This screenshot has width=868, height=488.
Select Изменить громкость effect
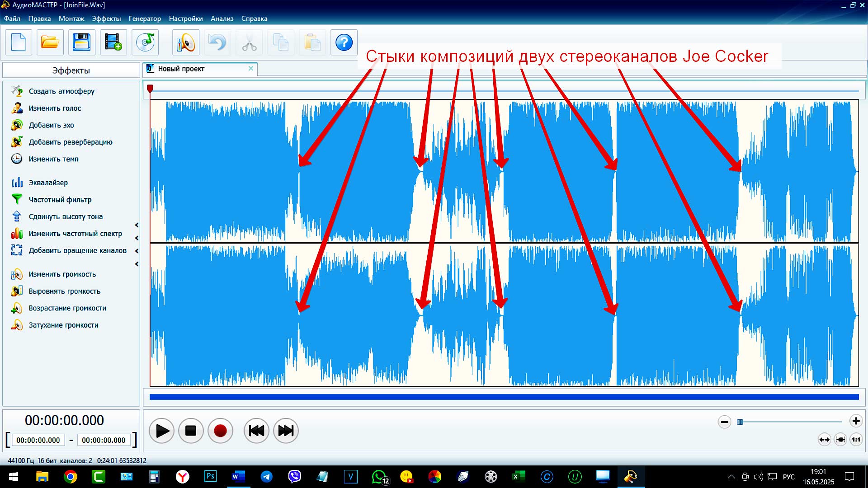tap(62, 274)
